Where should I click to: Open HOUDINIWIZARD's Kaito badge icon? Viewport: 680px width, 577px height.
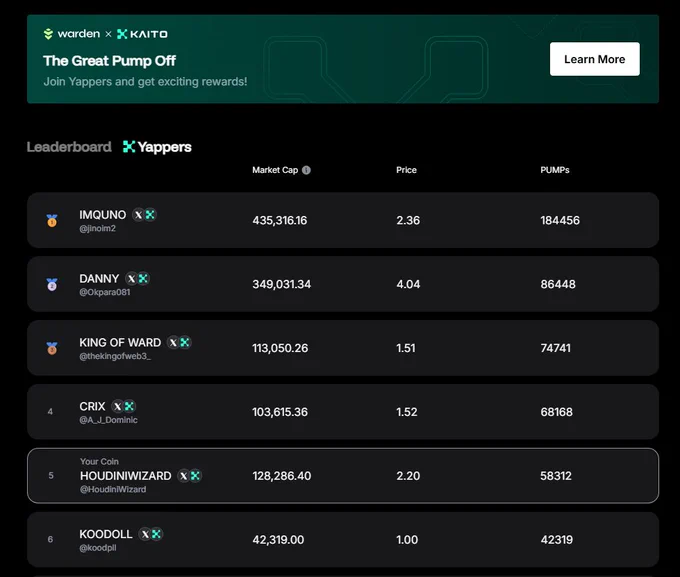[x=195, y=476]
